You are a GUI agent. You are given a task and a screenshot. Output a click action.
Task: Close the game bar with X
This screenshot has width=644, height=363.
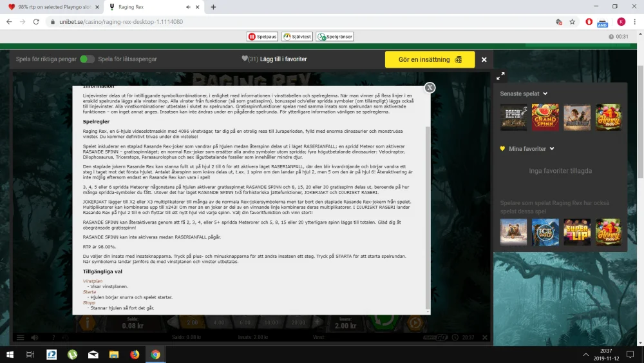[x=484, y=59]
